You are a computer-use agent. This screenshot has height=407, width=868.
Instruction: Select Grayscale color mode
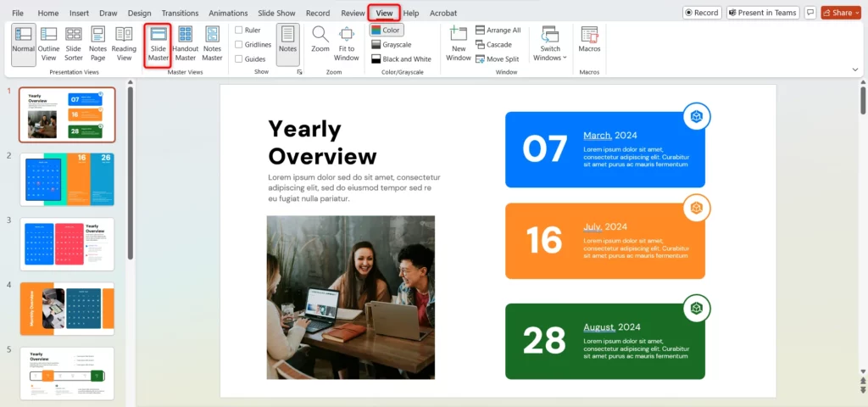click(395, 44)
